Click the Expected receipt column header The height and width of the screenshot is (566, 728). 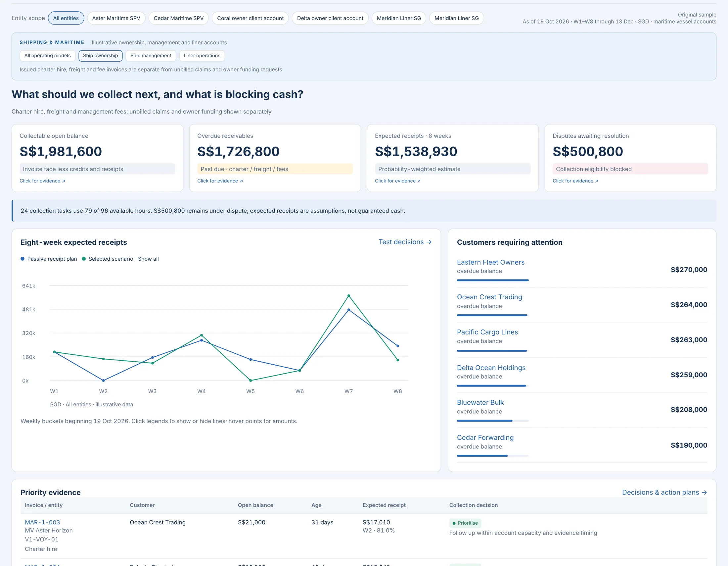pyautogui.click(x=384, y=505)
